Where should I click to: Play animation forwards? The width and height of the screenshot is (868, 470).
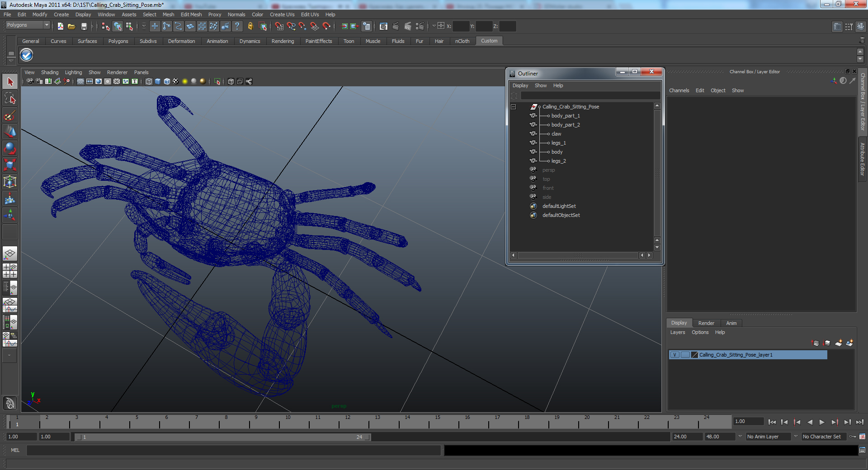[822, 422]
